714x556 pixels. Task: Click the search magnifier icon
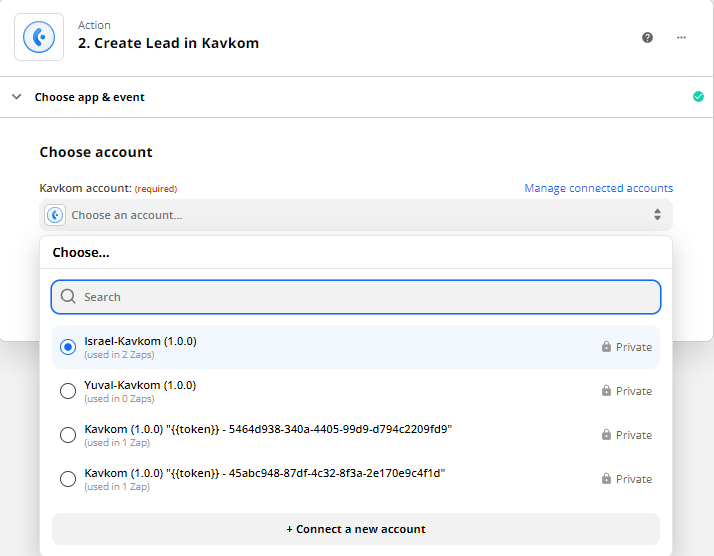point(68,297)
